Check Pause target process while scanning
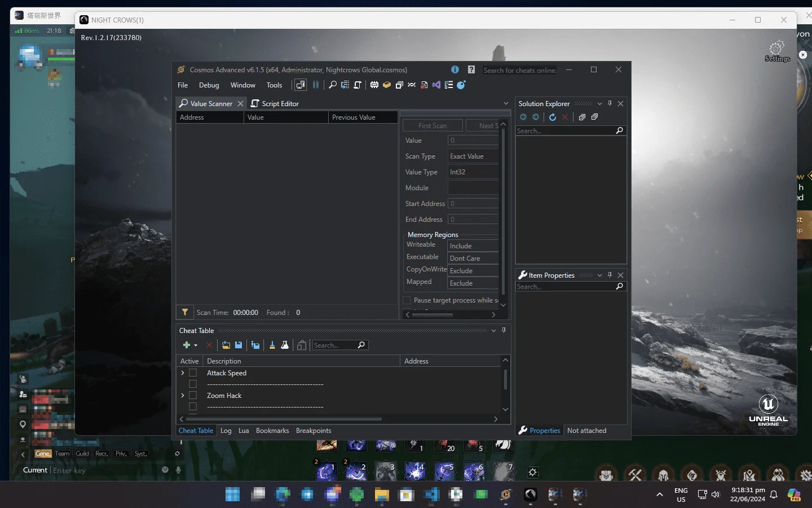This screenshot has height=508, width=812. [407, 300]
